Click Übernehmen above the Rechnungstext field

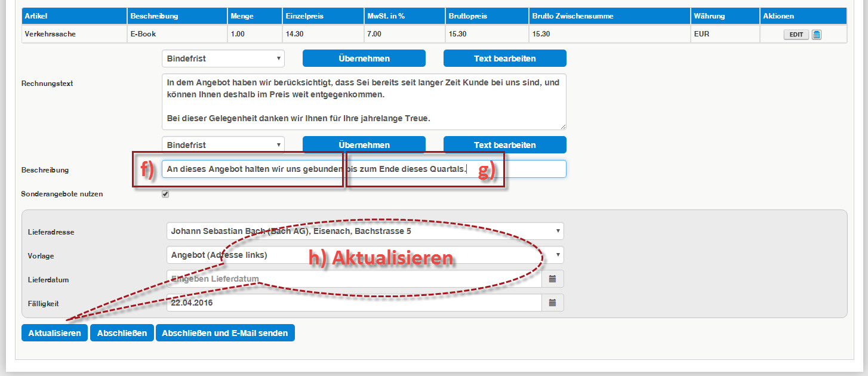pyautogui.click(x=364, y=58)
